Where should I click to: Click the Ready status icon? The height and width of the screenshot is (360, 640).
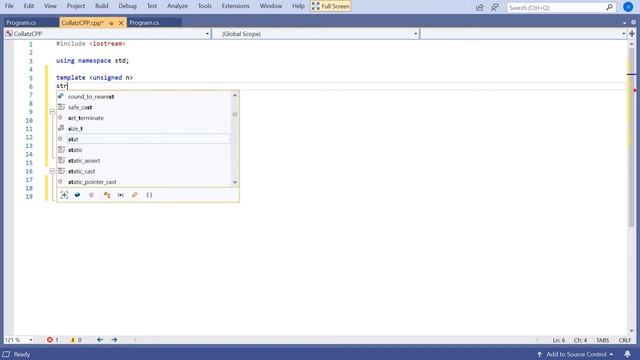coord(6,354)
